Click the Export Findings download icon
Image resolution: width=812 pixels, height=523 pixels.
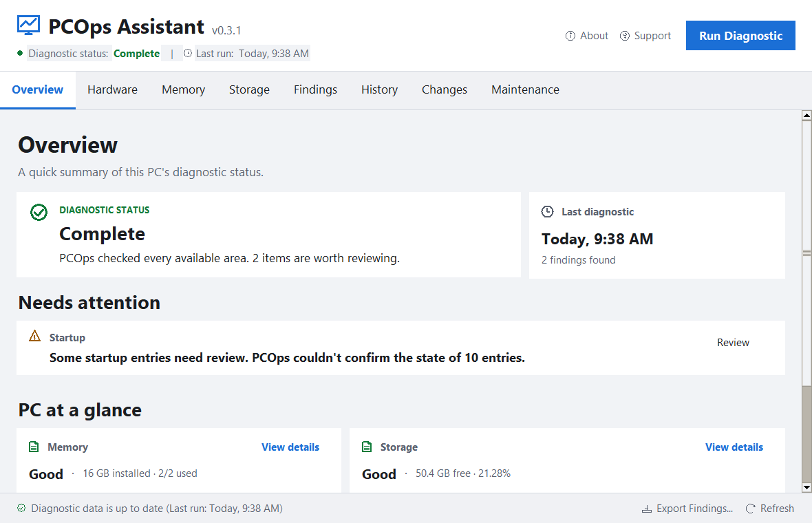(x=647, y=509)
